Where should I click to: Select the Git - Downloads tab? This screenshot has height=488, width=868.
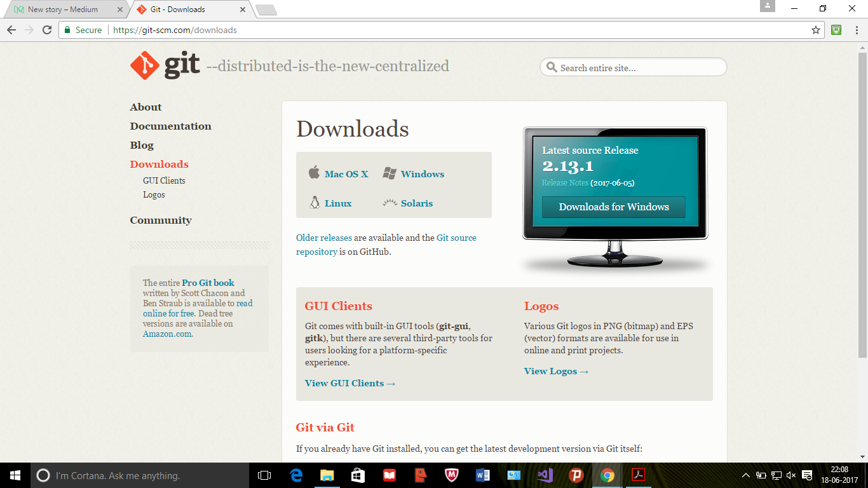191,10
